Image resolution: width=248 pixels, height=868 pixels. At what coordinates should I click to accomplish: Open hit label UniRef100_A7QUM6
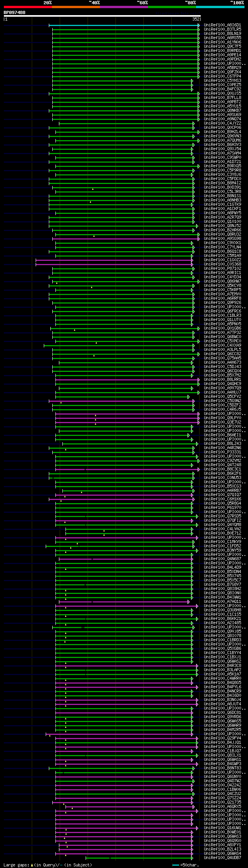pos(222,141)
